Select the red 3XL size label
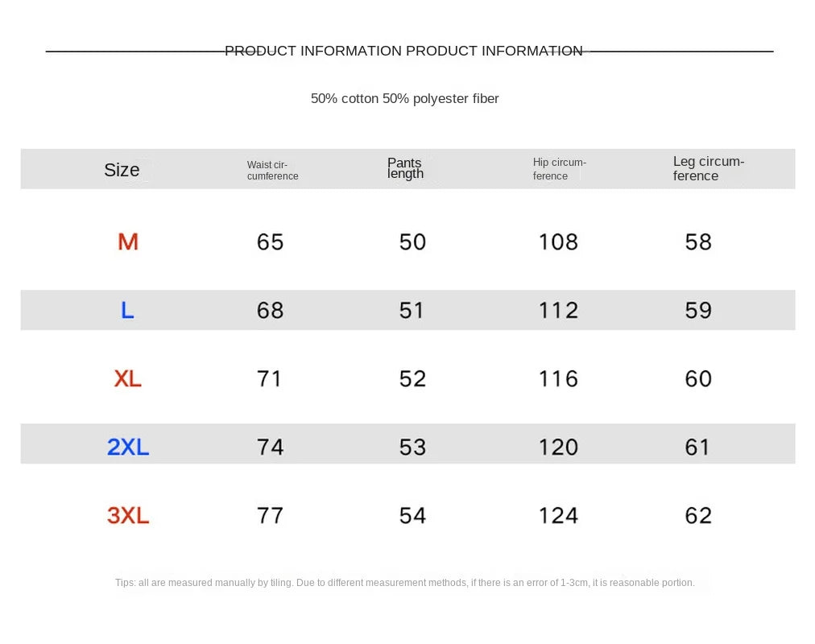This screenshot has height=644, width=815. click(128, 516)
